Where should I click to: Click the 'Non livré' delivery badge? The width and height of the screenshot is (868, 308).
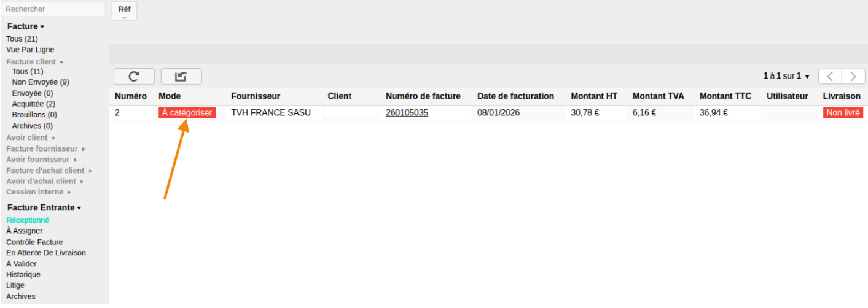coord(843,113)
